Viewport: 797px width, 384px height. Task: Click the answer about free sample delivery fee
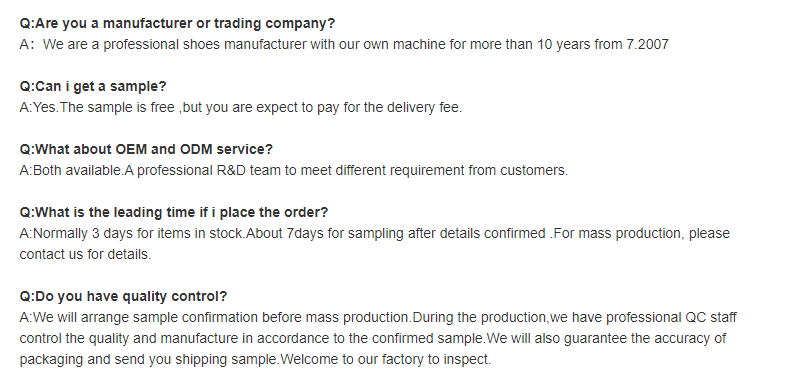(x=241, y=107)
